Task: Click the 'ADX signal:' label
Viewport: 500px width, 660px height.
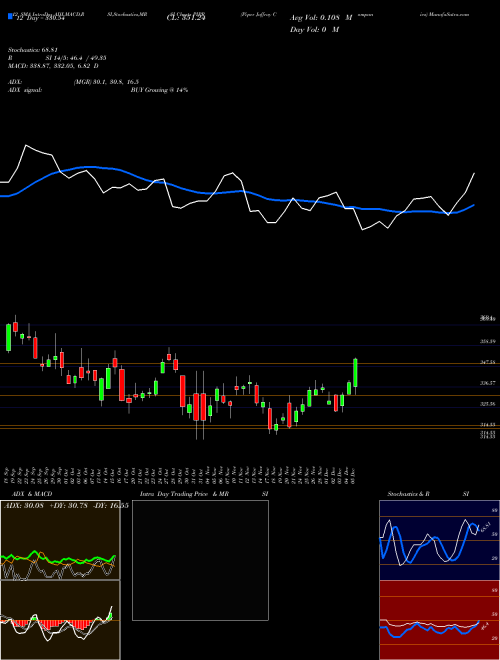Action: pos(25,90)
